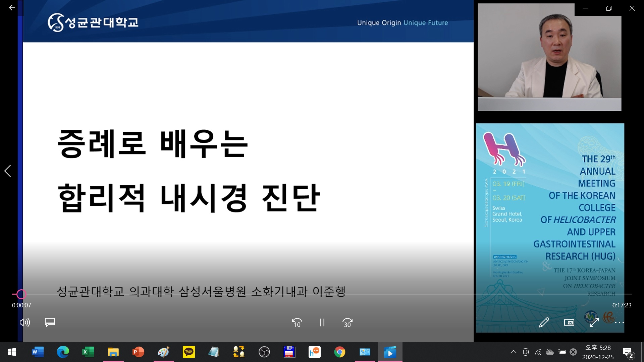Select Movies & TV taskbar icon
Viewport: 644px width, 362px height.
(x=390, y=352)
